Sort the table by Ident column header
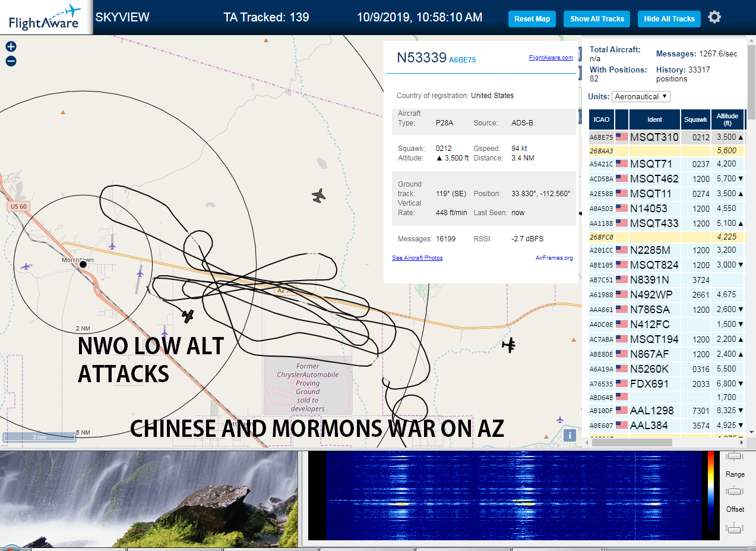 654,119
